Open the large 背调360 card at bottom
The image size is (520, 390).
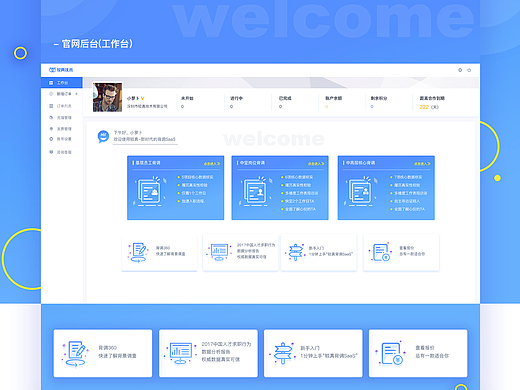point(103,353)
